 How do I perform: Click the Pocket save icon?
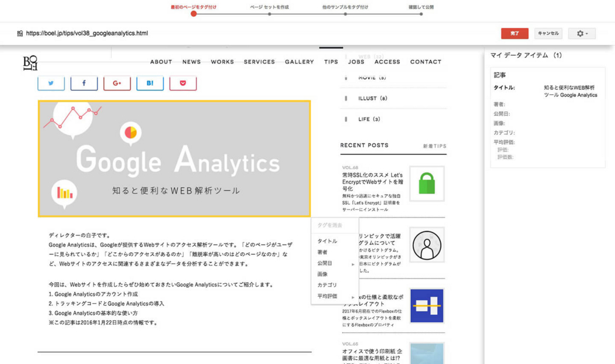pos(183,83)
